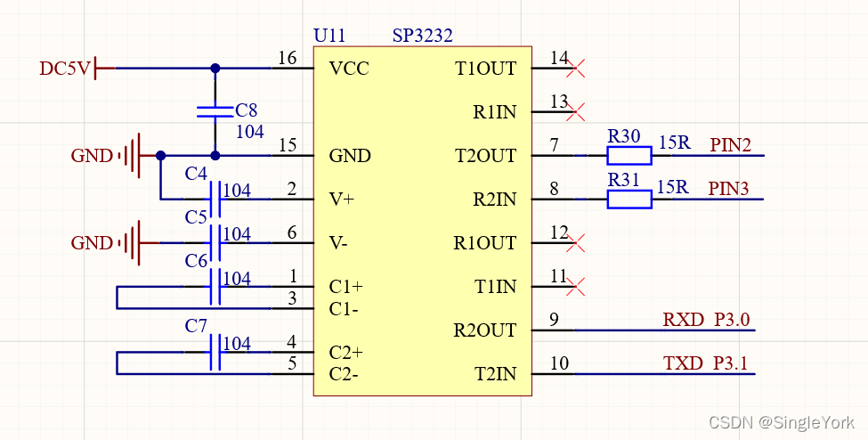
Task: Select the C4 designator label
Action: pos(196,174)
